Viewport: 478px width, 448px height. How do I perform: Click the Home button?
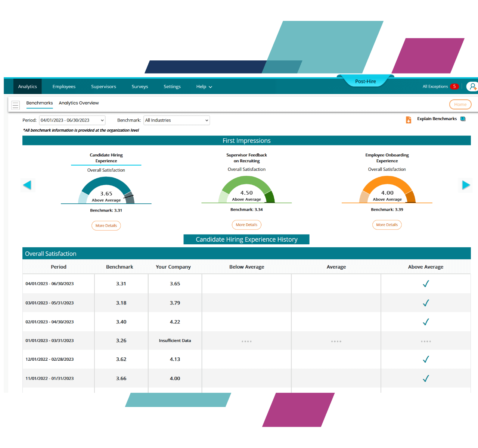(x=460, y=104)
